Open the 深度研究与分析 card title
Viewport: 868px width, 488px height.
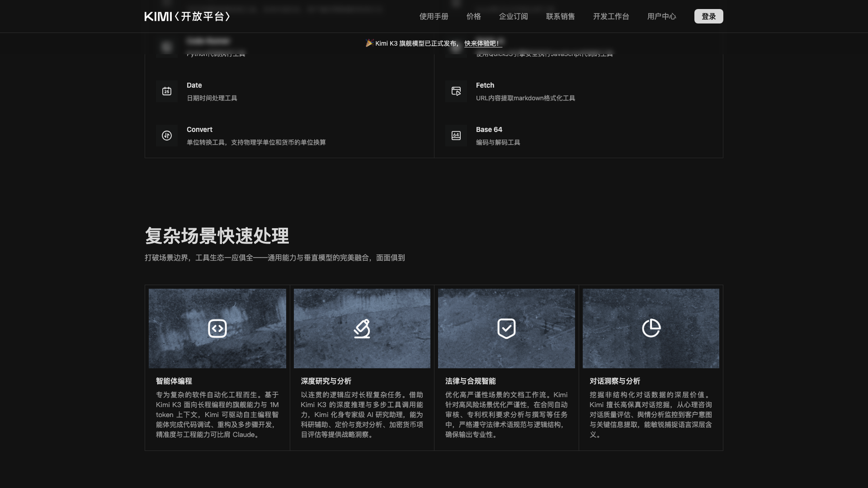pos(326,381)
